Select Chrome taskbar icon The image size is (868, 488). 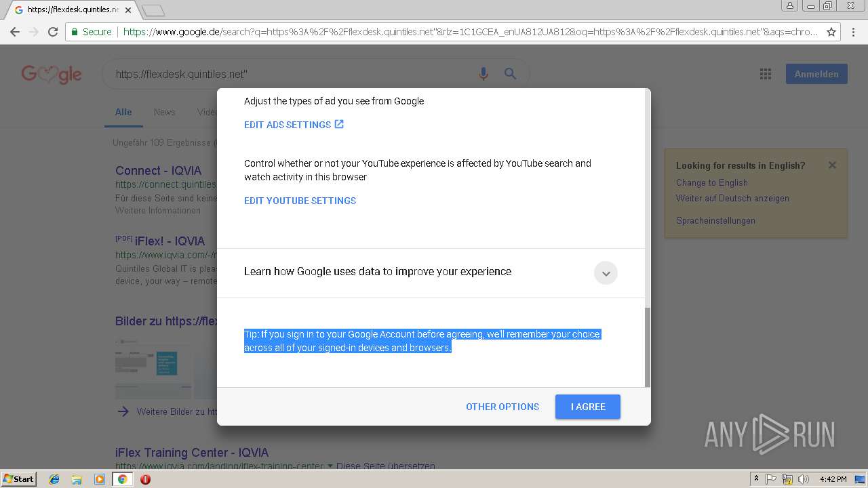(x=122, y=479)
